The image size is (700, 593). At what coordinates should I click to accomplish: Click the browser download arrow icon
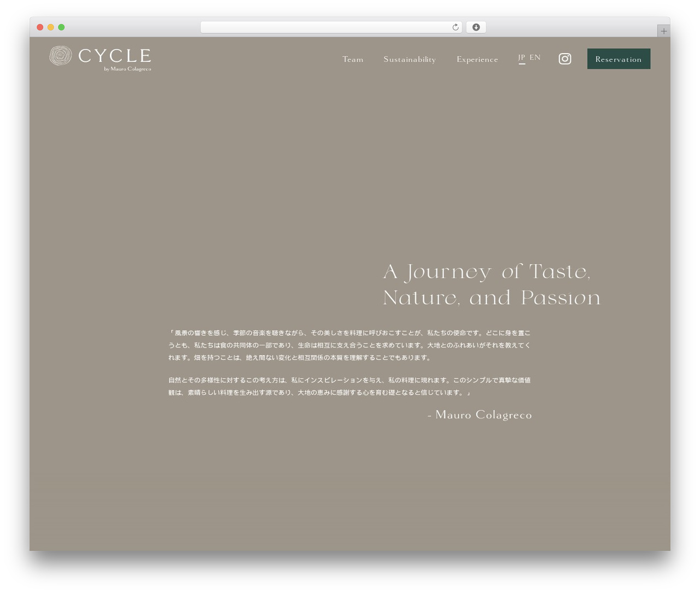pos(476,27)
